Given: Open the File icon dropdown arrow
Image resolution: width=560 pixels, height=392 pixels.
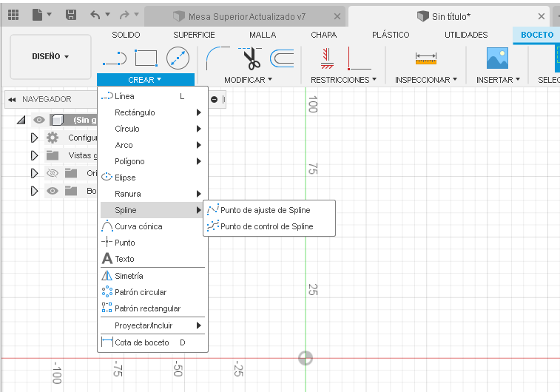Looking at the screenshot, I should 50,15.
